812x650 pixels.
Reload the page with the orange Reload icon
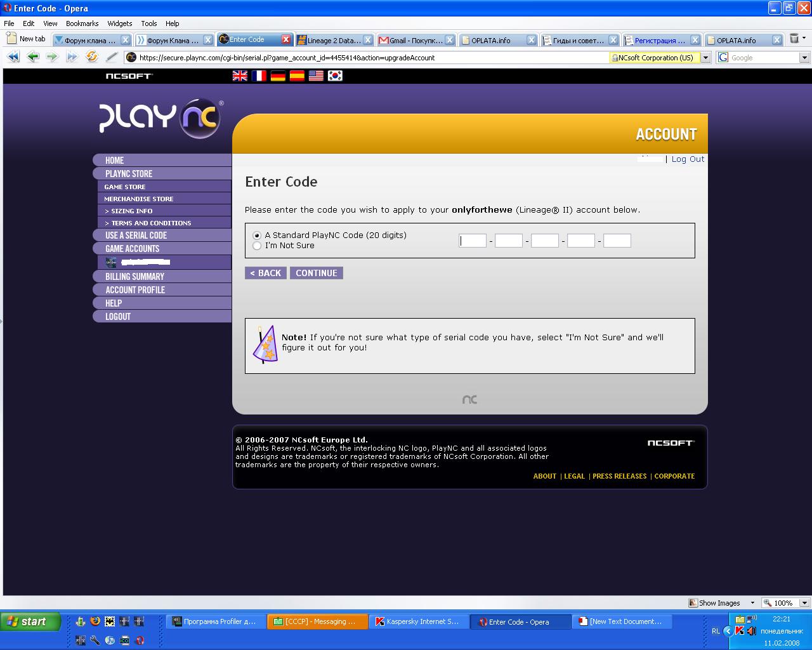(92, 57)
